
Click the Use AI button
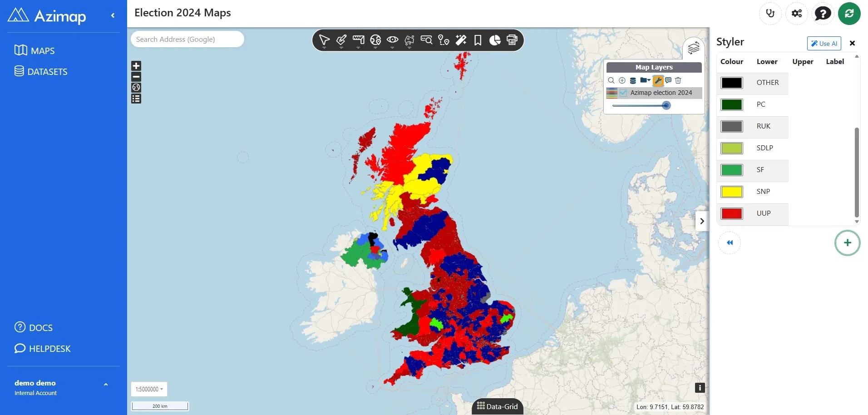click(x=824, y=44)
